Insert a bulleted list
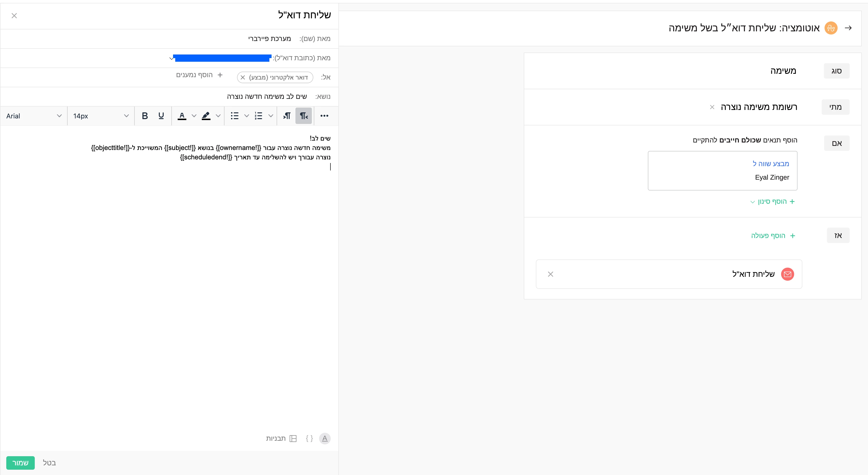 [235, 116]
